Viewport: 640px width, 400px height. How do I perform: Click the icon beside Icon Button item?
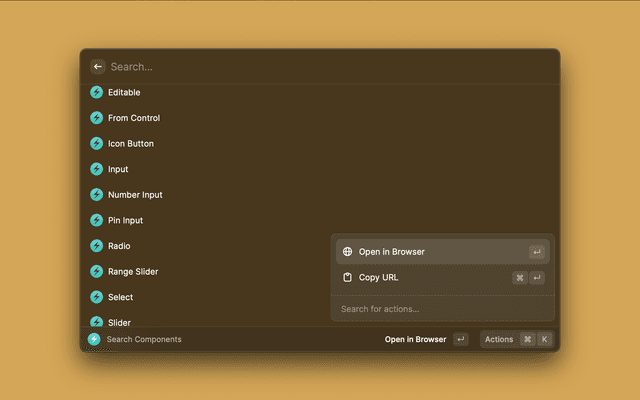click(97, 144)
